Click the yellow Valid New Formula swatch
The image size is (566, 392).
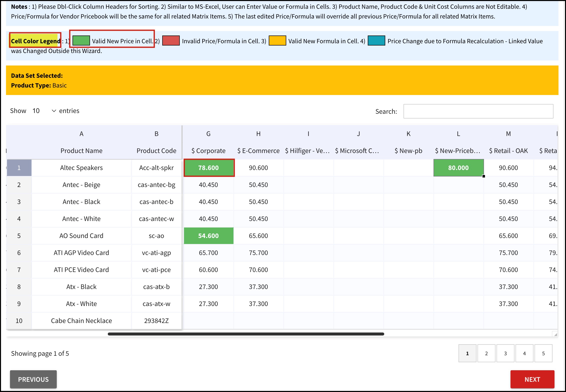[x=277, y=40]
